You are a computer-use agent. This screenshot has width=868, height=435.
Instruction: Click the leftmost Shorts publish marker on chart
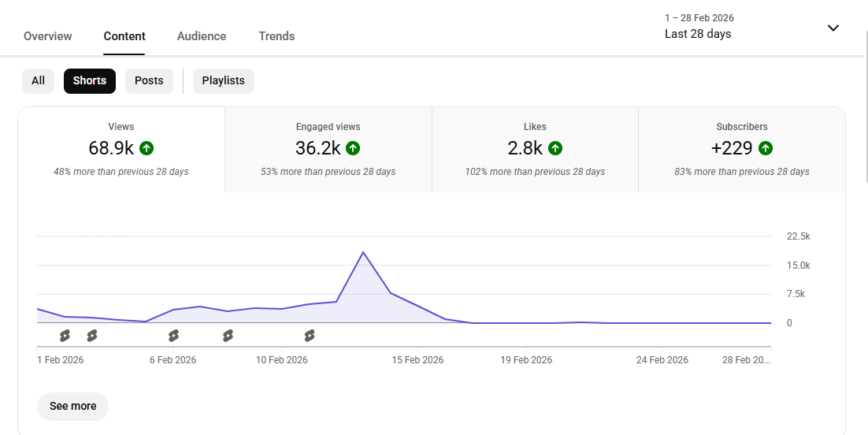[65, 336]
